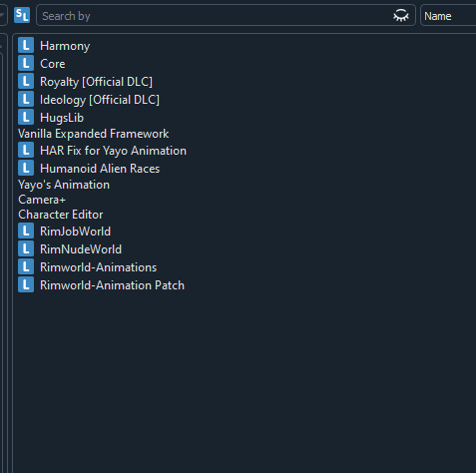Click the L icon beside Humanoid Alien Races
The image size is (476, 473).
point(26,168)
